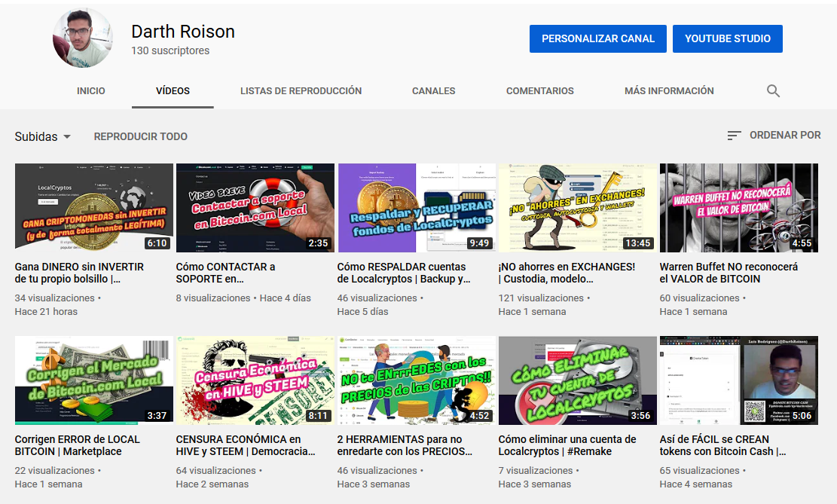Open the 'No ahorres en exchanges' thumbnail
Viewport: 837px width, 504px height.
coord(578,208)
